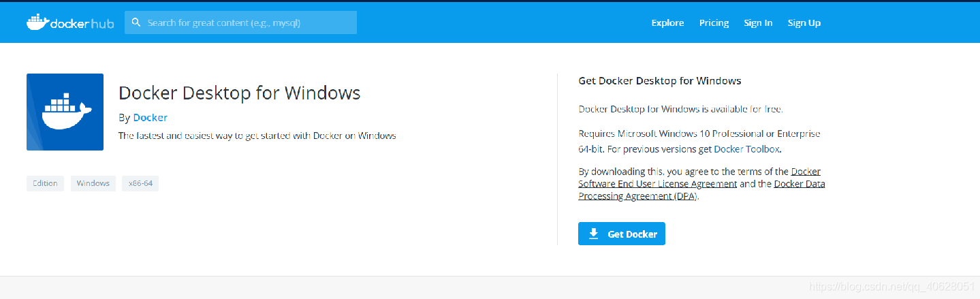
Task: Select the Windows tag
Action: click(x=93, y=183)
